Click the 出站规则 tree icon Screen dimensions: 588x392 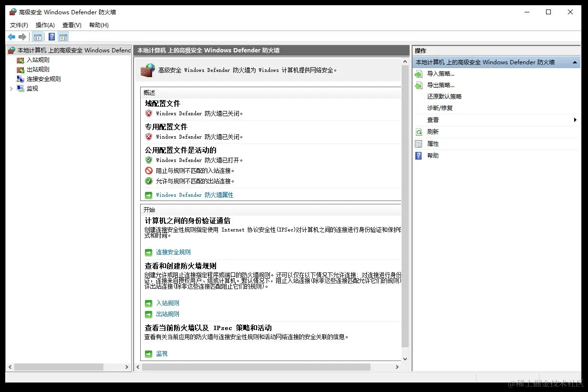tap(20, 70)
